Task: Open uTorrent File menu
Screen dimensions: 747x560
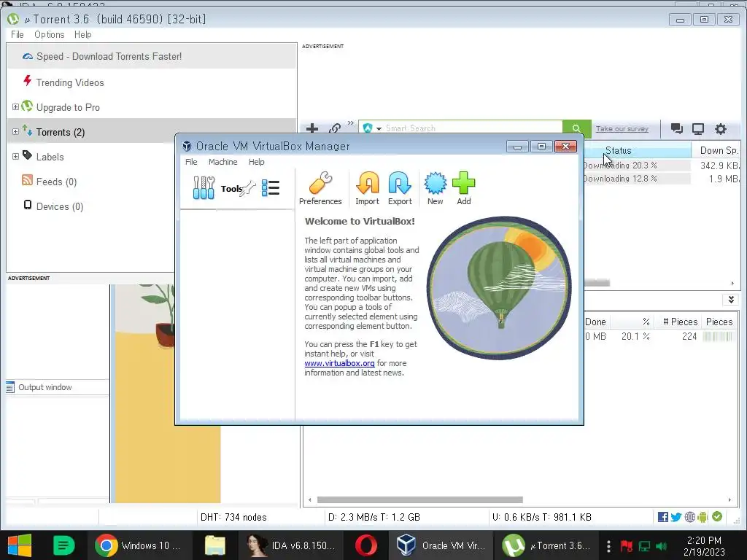Action: click(x=18, y=34)
